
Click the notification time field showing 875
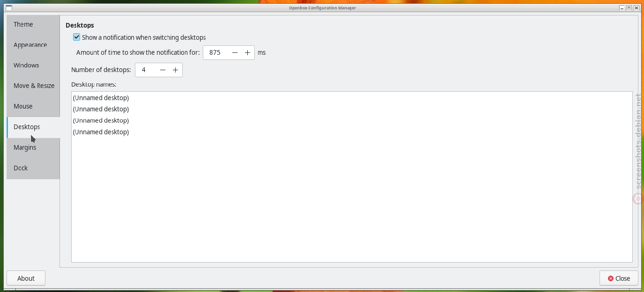216,53
